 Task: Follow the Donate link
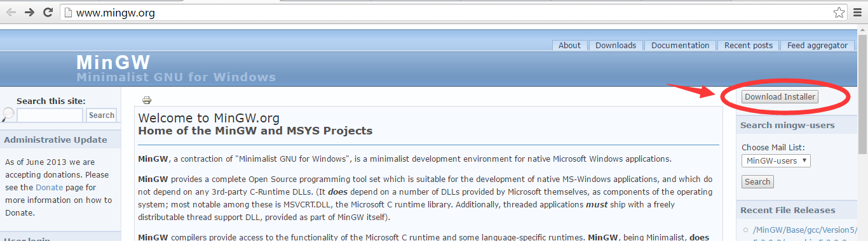(x=49, y=188)
